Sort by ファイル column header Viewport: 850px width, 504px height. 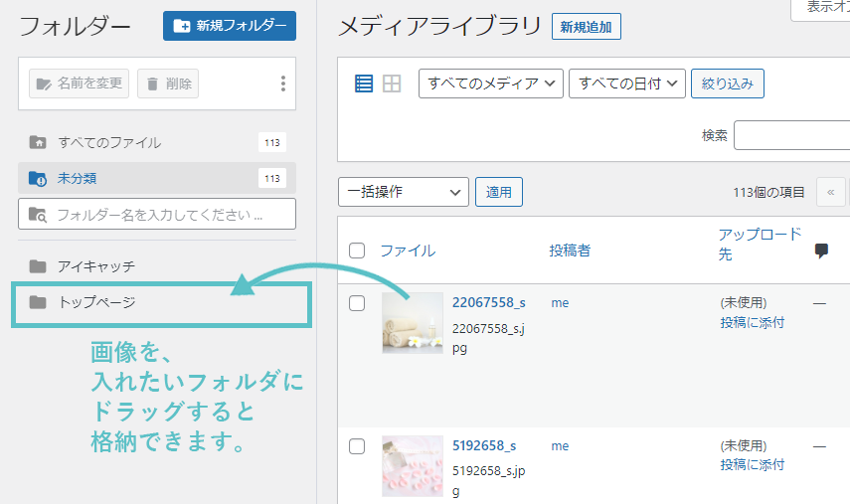coord(408,251)
